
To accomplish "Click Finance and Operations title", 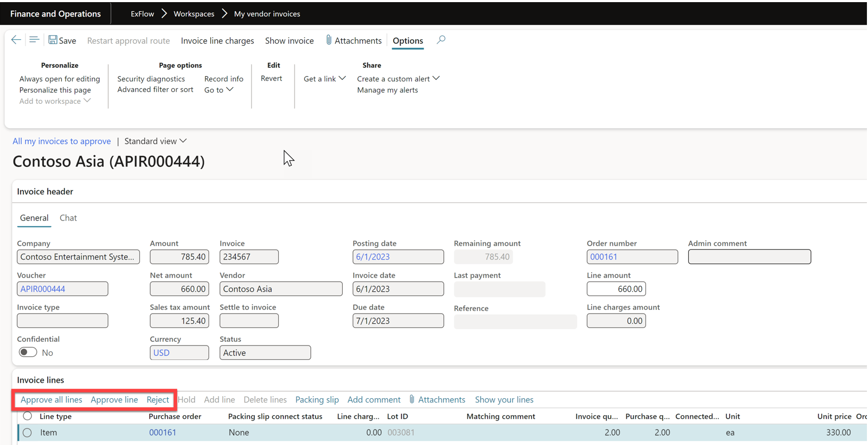I will 55,14.
